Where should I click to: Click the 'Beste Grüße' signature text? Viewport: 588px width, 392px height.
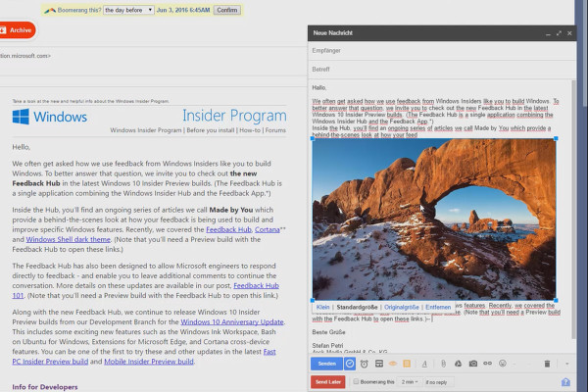328,332
